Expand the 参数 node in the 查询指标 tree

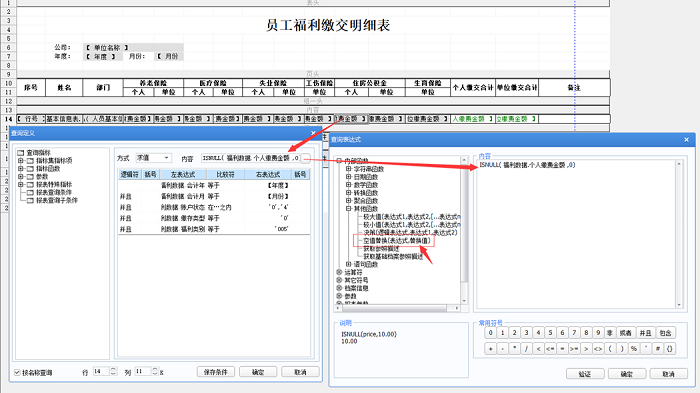21,177
